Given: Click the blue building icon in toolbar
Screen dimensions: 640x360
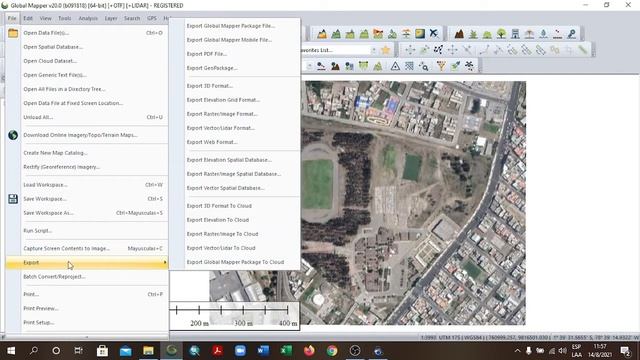Looking at the screenshot, I should (x=516, y=34).
